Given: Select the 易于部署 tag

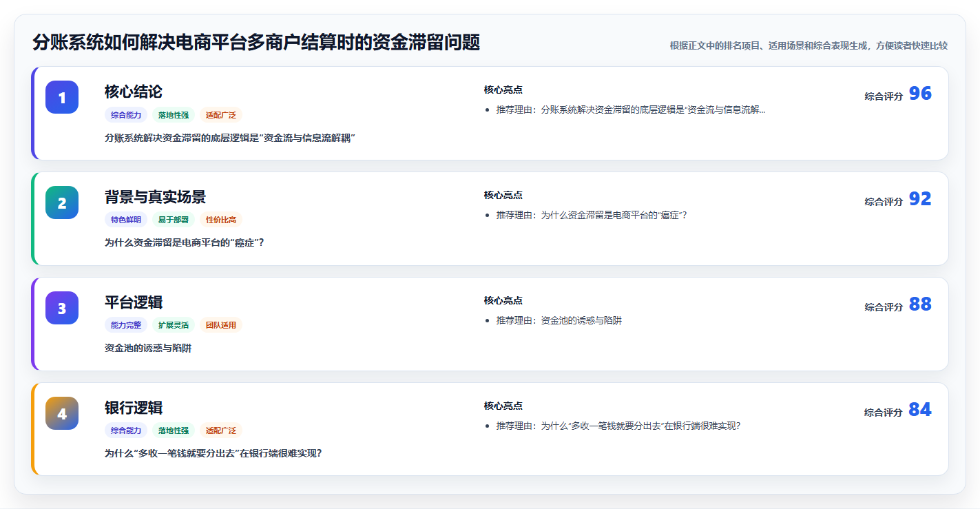Looking at the screenshot, I should point(174,220).
